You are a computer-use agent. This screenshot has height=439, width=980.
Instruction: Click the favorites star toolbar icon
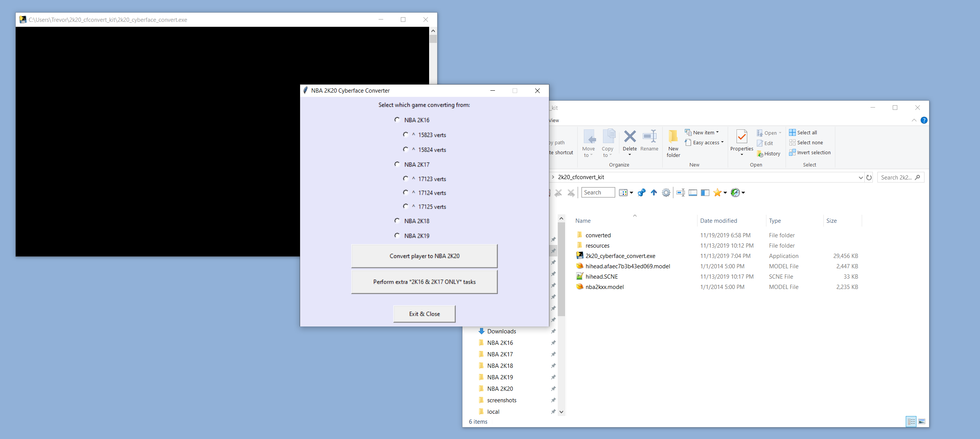[717, 193]
